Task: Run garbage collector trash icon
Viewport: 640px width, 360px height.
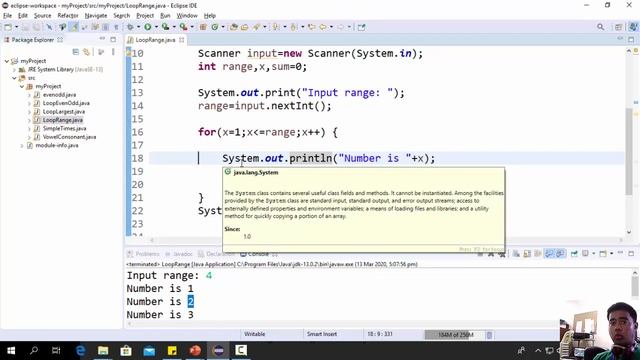Action: [x=489, y=335]
